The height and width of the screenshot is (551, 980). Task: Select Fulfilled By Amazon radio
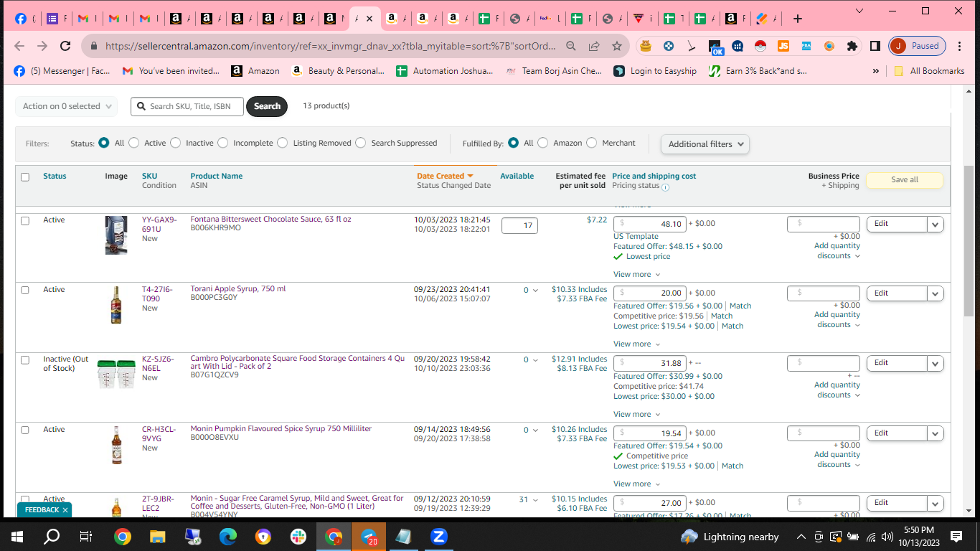click(x=543, y=143)
